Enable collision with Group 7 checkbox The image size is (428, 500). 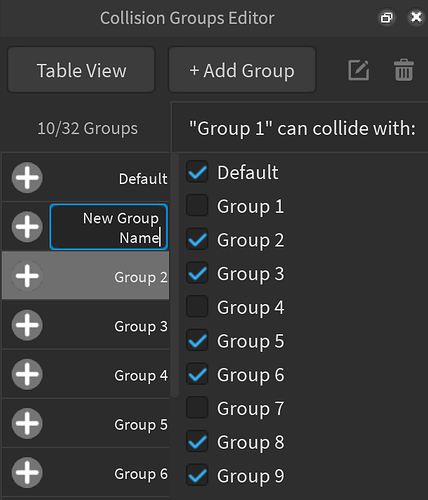pos(197,408)
